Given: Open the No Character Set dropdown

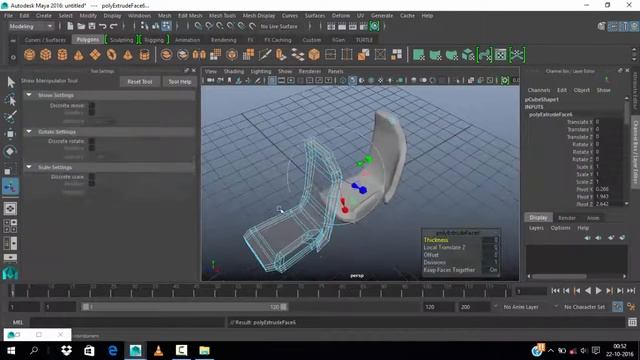Looking at the screenshot, I should click(x=584, y=307).
